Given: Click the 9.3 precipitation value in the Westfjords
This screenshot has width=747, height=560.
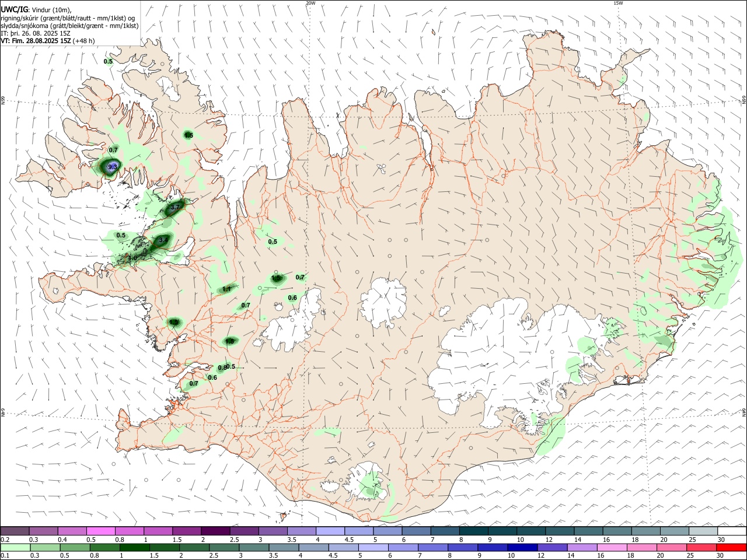Looking at the screenshot, I should (113, 167).
